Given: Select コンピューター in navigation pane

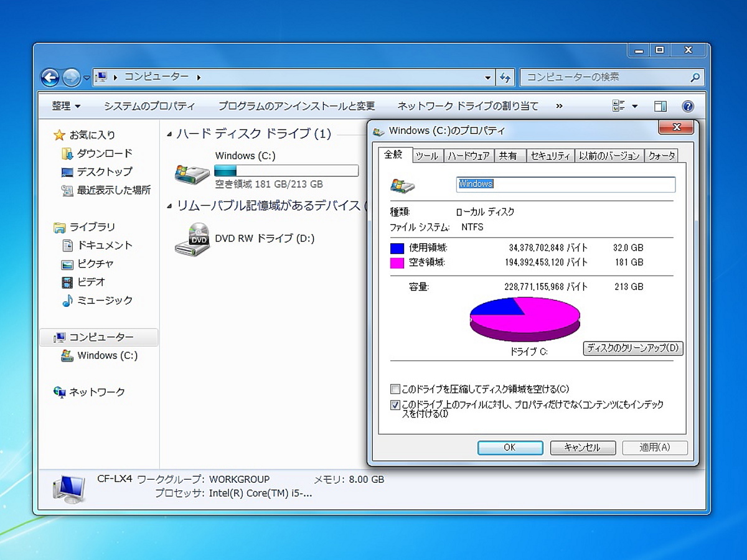Looking at the screenshot, I should (x=98, y=337).
